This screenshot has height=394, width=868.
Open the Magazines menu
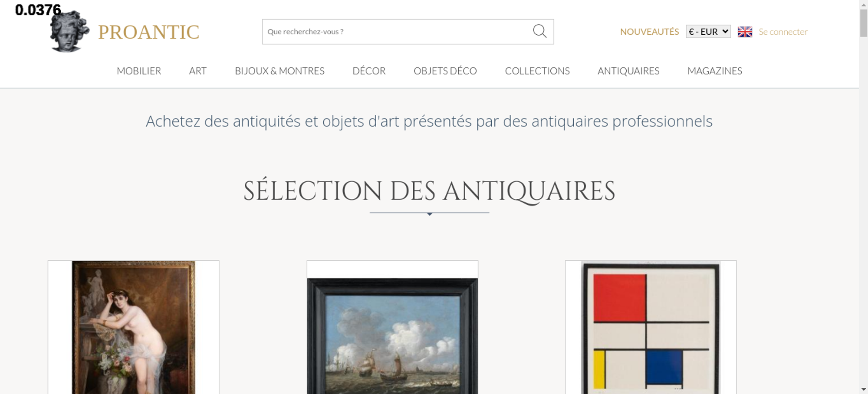point(715,71)
